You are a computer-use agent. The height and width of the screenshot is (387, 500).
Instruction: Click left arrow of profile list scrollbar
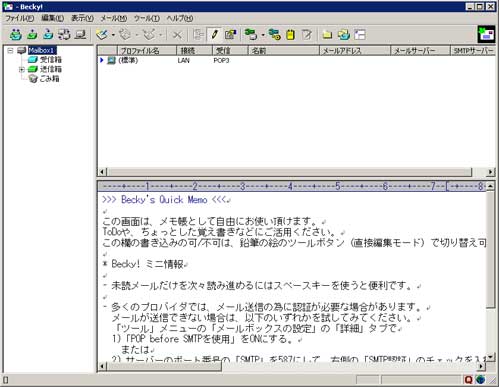102,172
